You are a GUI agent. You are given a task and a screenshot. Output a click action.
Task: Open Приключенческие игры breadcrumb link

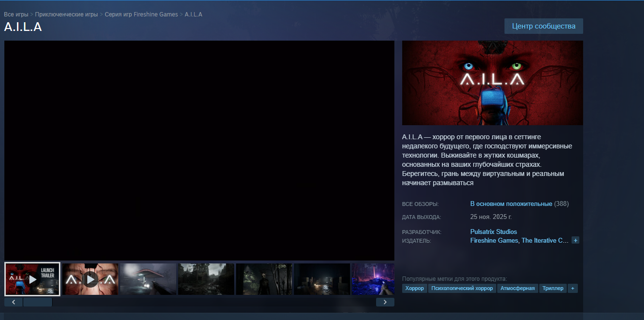pyautogui.click(x=66, y=15)
